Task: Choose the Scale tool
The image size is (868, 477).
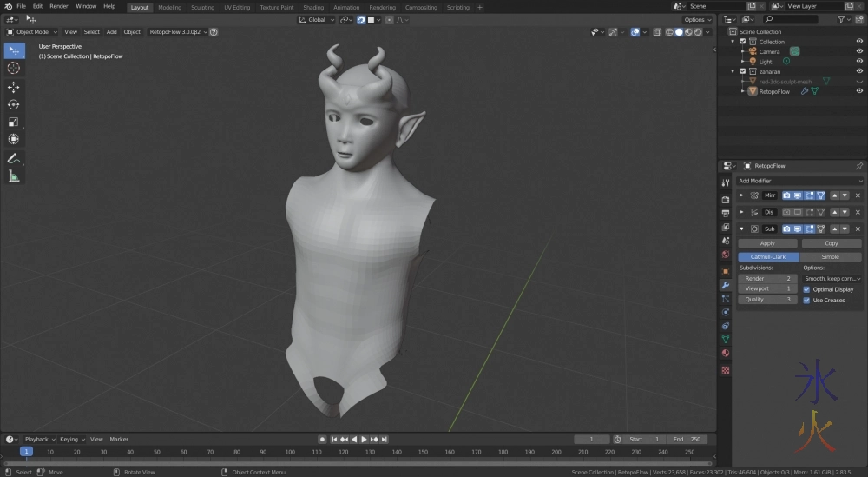Action: (14, 122)
